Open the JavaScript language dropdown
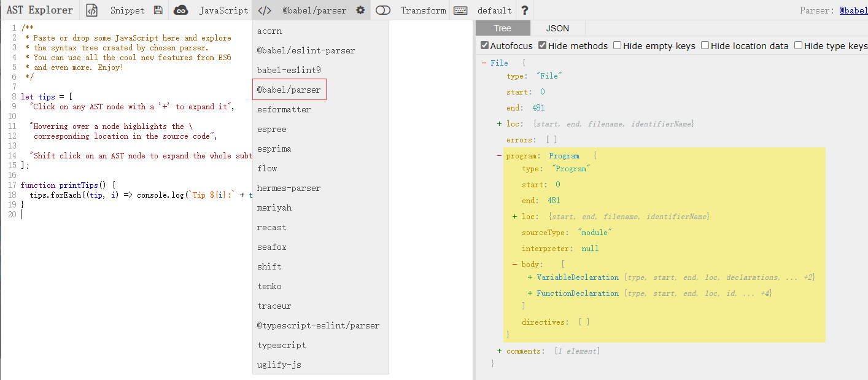Image resolution: width=868 pixels, height=380 pixels. coord(223,10)
